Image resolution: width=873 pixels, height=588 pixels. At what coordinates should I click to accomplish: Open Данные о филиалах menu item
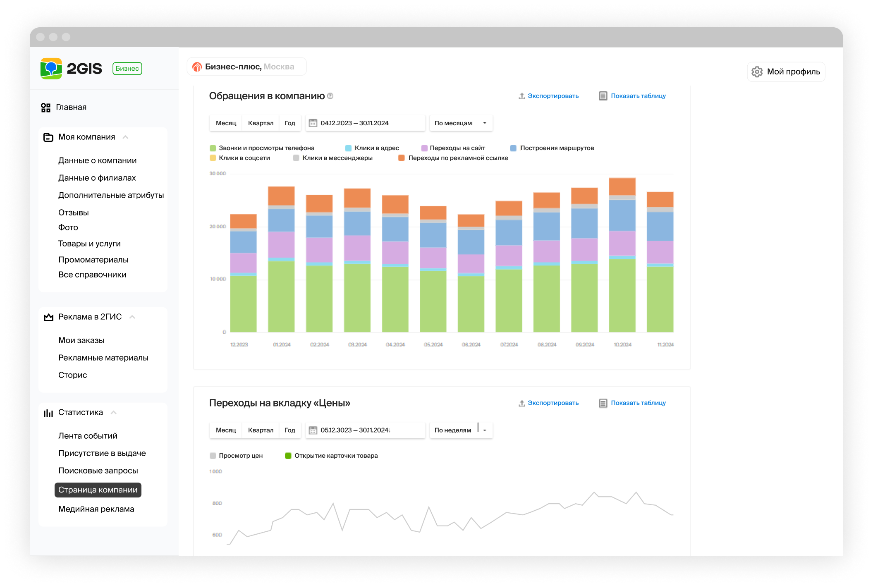point(97,178)
